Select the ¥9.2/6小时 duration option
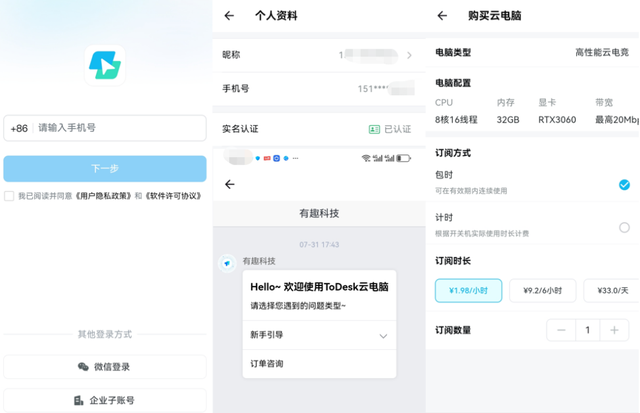 point(542,291)
